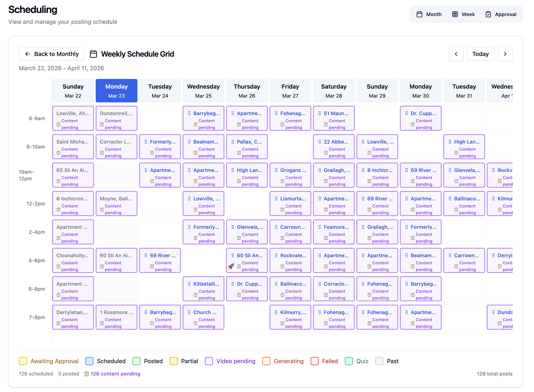Click the drag handle on Tuesday's Dr. Cupp card

pyautogui.click(x=406, y=113)
